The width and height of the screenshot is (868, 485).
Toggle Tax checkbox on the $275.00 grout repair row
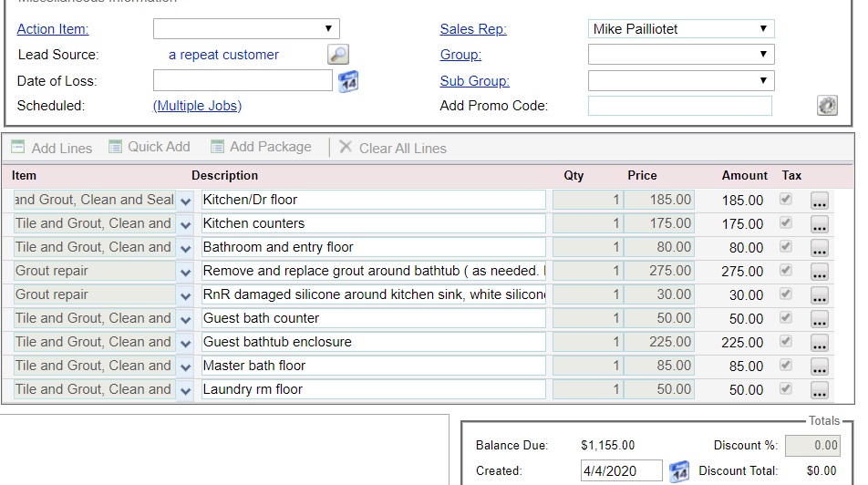tap(786, 271)
